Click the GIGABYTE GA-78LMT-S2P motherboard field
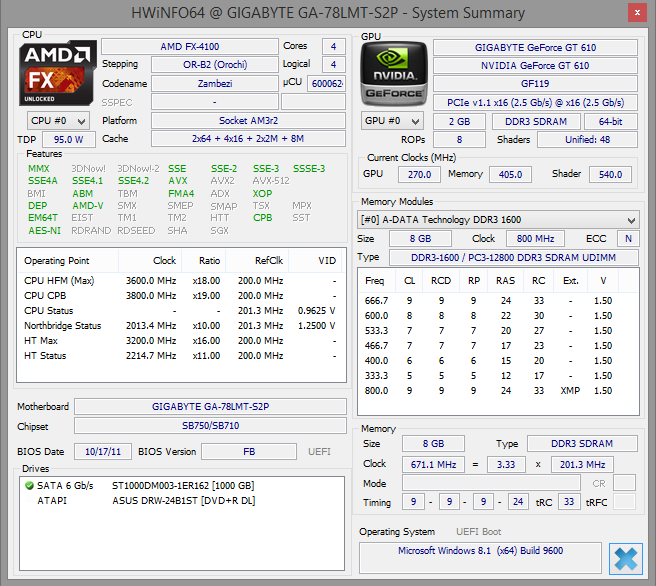656x586 pixels. [210, 407]
